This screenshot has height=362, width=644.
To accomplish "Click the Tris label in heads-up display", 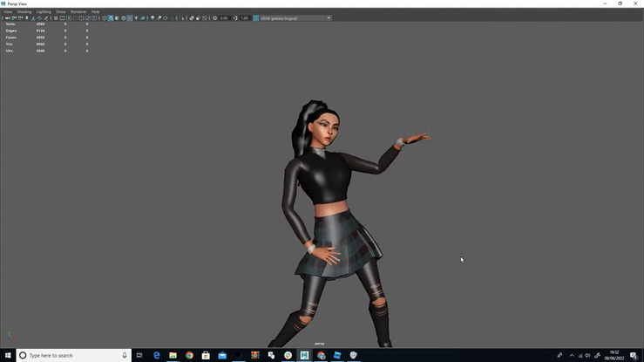I will pos(10,44).
